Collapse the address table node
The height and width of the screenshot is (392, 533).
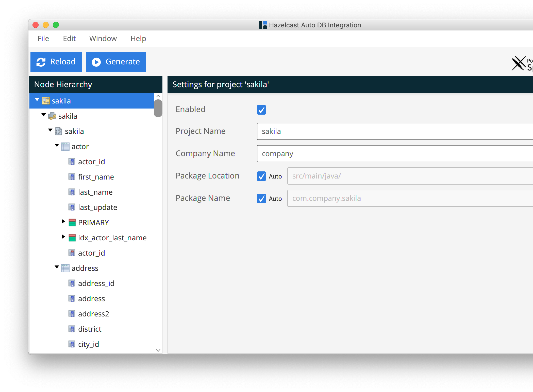point(57,267)
